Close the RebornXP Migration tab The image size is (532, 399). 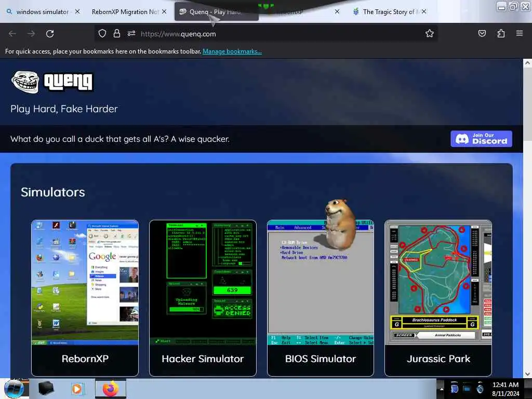click(x=164, y=11)
